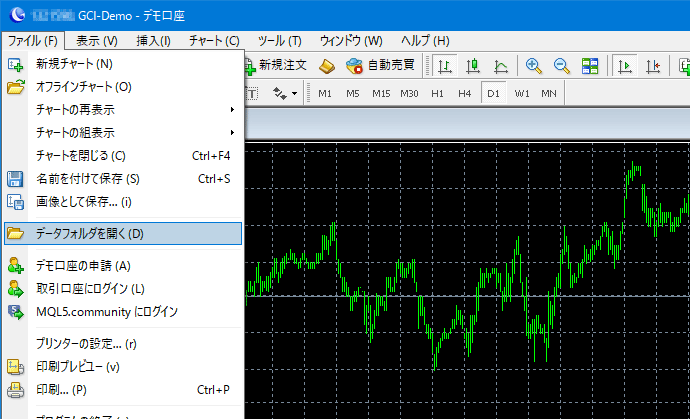Click the 新規注文 toolbar button
The width and height of the screenshot is (690, 419).
point(276,66)
